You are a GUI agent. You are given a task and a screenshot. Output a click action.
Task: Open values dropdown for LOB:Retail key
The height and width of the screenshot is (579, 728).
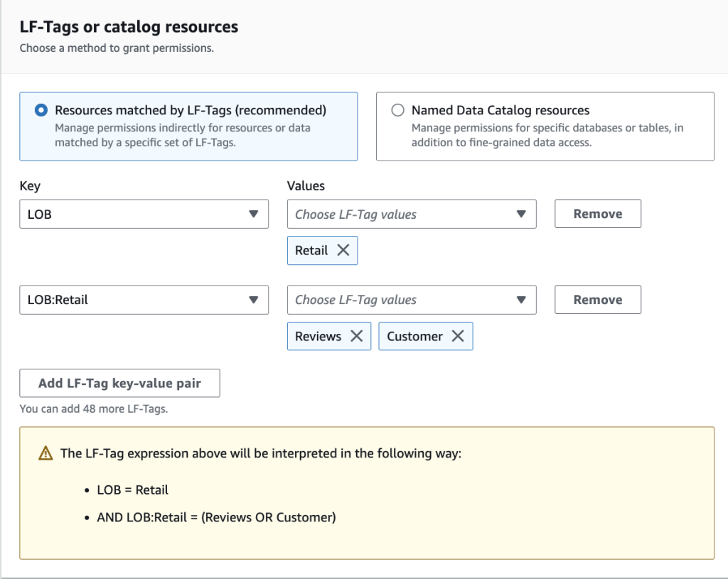pos(411,300)
